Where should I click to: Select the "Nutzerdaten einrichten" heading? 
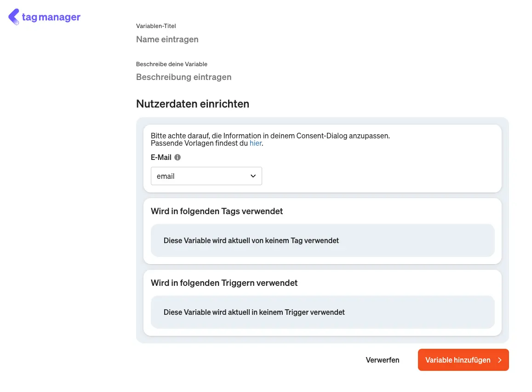click(x=193, y=104)
